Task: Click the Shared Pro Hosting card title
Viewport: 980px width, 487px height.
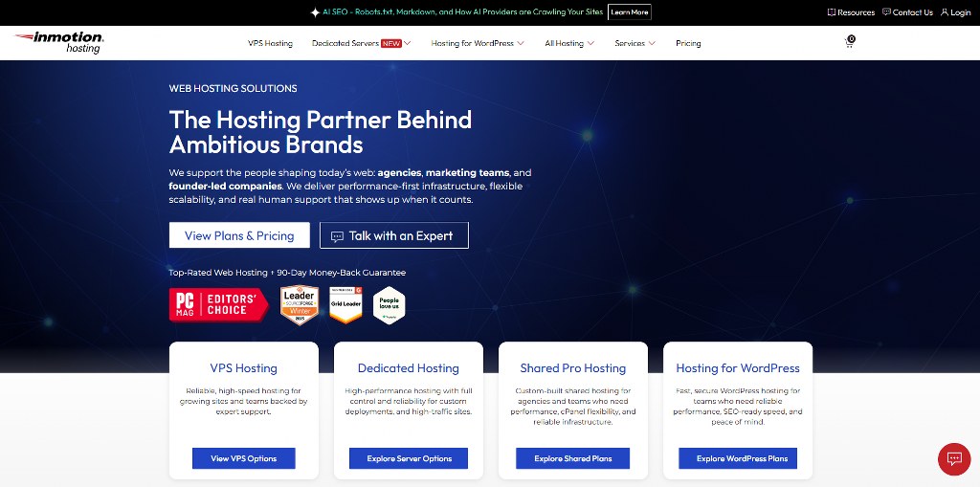Action: [572, 368]
